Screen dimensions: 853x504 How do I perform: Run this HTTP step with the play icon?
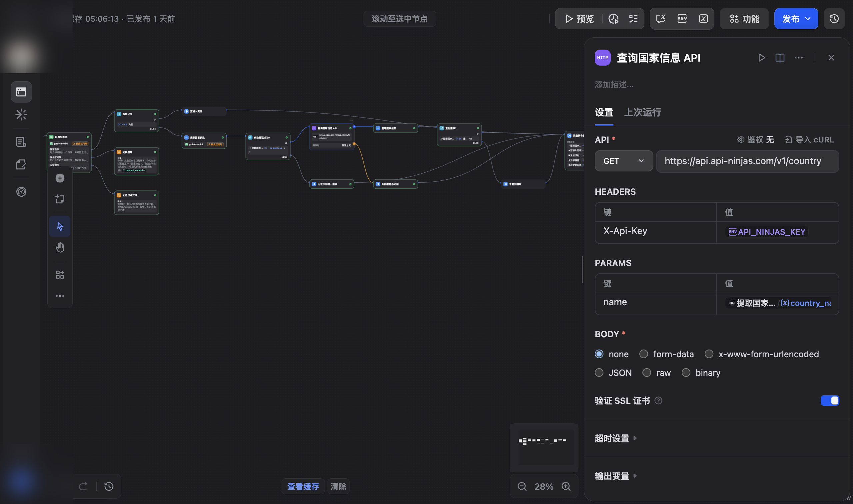[x=762, y=58]
